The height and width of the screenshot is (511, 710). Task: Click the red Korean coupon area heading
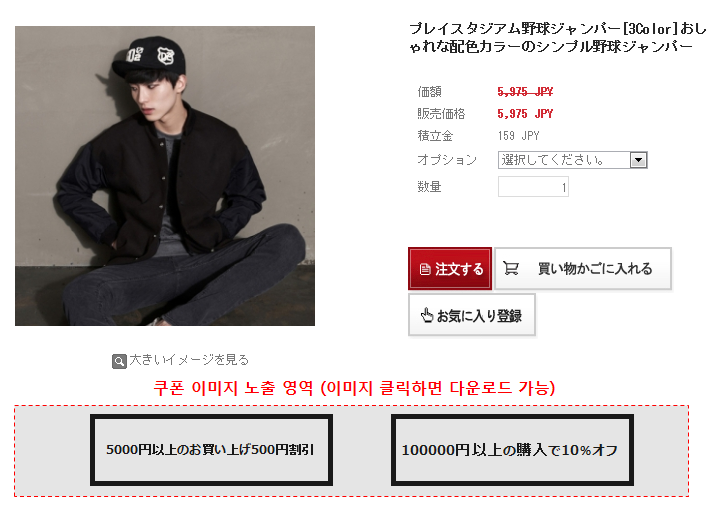click(354, 388)
